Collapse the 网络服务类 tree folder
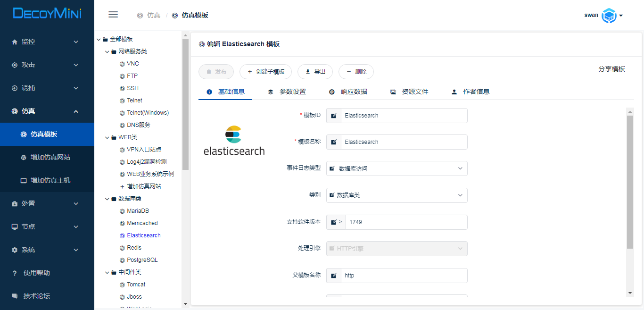The height and width of the screenshot is (310, 644). click(x=107, y=51)
